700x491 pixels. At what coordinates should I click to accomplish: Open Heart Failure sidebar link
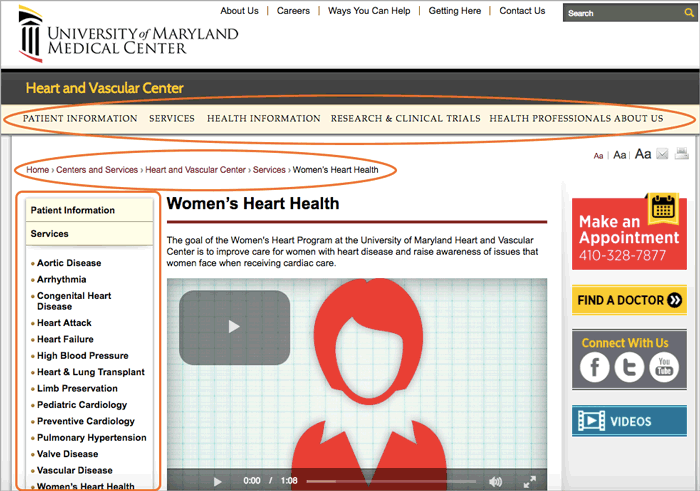65,339
